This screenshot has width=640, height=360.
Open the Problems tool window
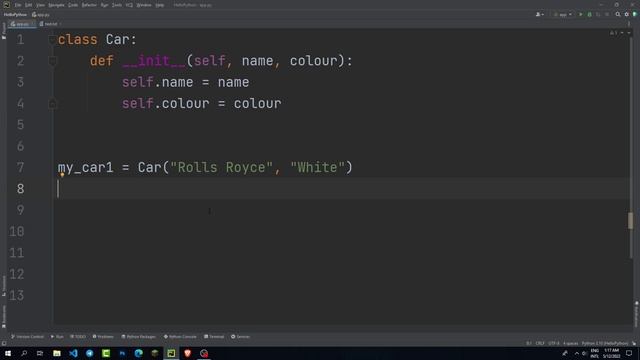(103, 337)
